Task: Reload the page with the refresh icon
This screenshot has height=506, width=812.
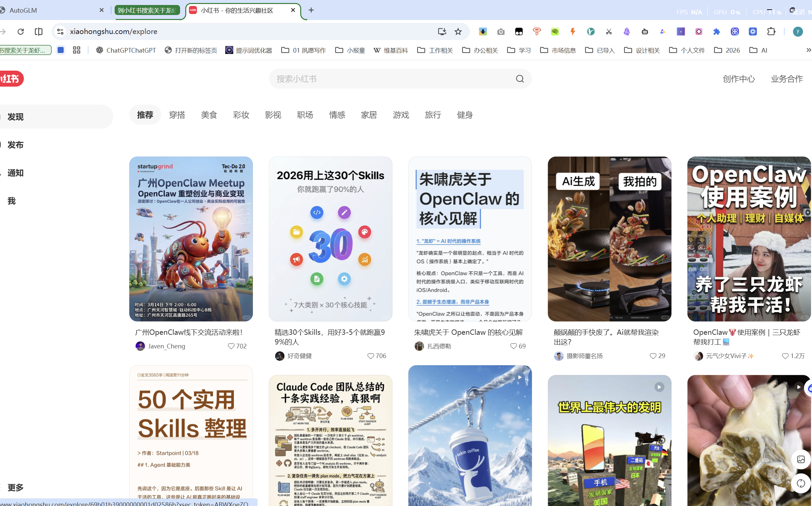Action: tap(21, 31)
